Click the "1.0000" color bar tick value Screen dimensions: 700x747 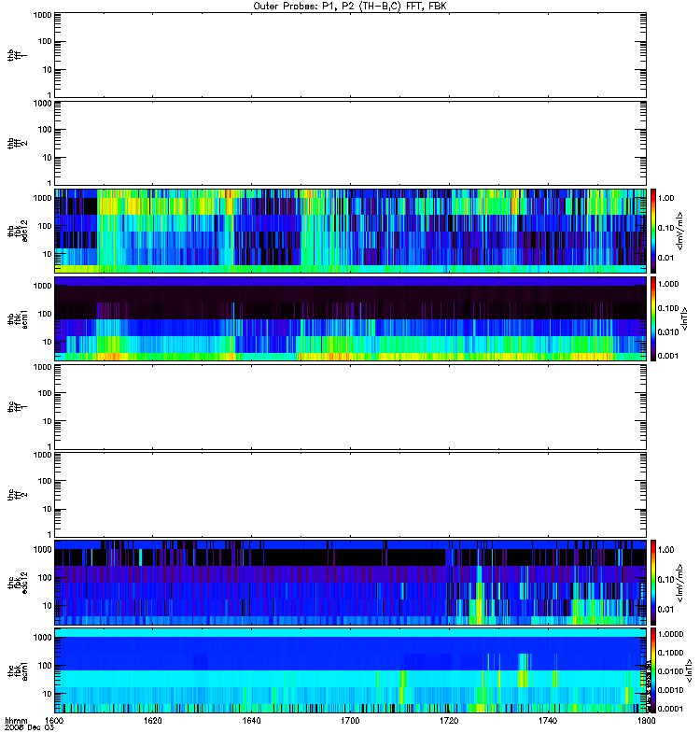[x=670, y=634]
